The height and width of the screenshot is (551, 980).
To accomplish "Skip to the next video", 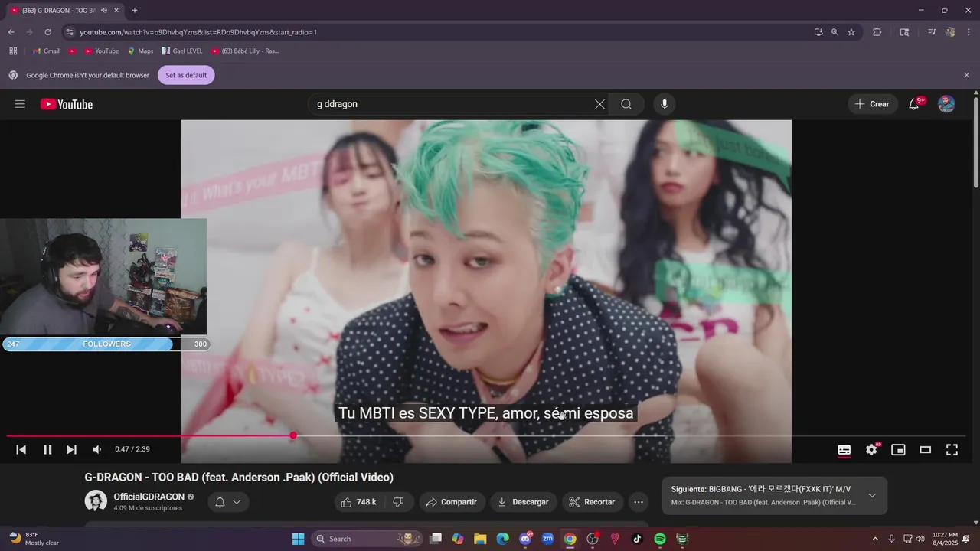I will point(71,450).
